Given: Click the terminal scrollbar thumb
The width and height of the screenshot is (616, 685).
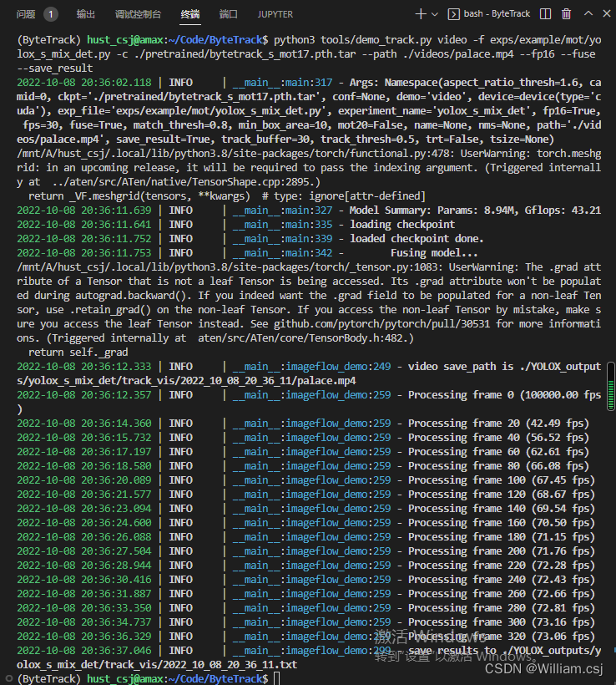Looking at the screenshot, I should coord(610,380).
